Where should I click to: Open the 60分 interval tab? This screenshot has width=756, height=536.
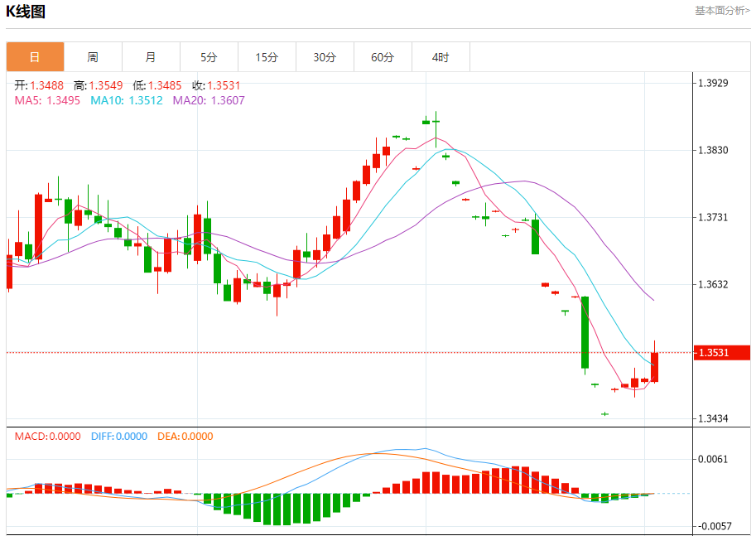[x=383, y=57]
